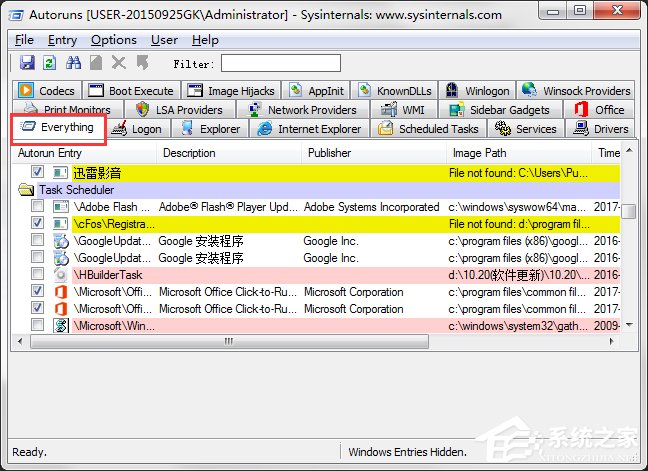Uncheck the 迅雷影音 entry checkbox
This screenshot has width=648, height=471.
coord(38,173)
